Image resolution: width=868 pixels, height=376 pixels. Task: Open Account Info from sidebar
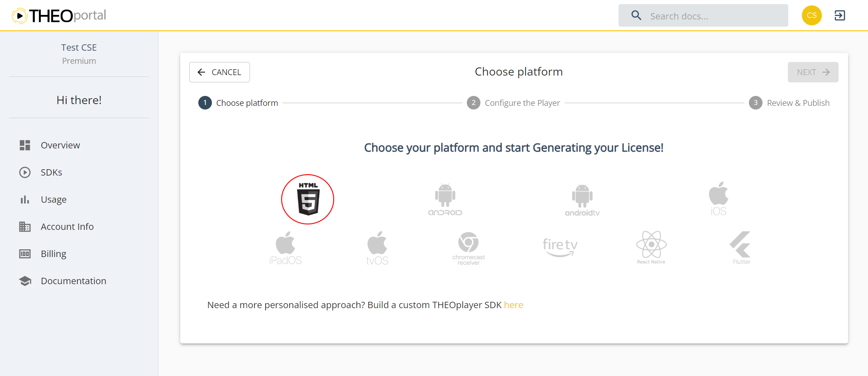click(x=67, y=226)
